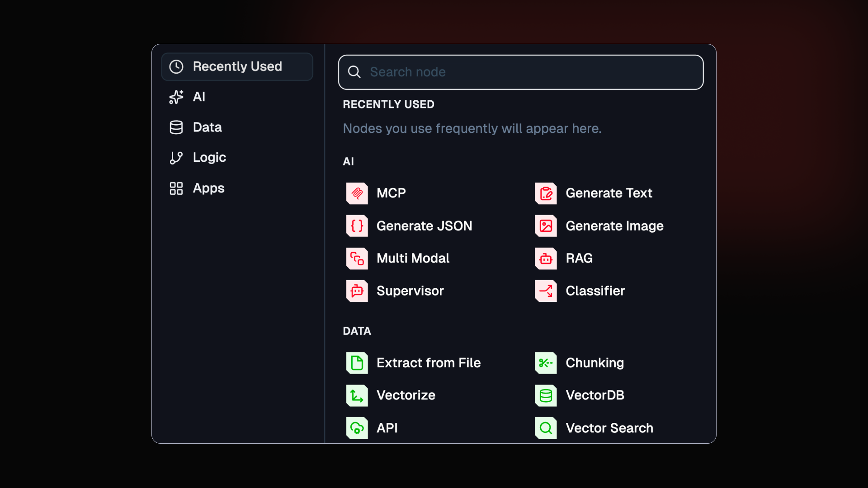Click the Vector Search magnifier icon
The width and height of the screenshot is (868, 488).
coord(546,428)
